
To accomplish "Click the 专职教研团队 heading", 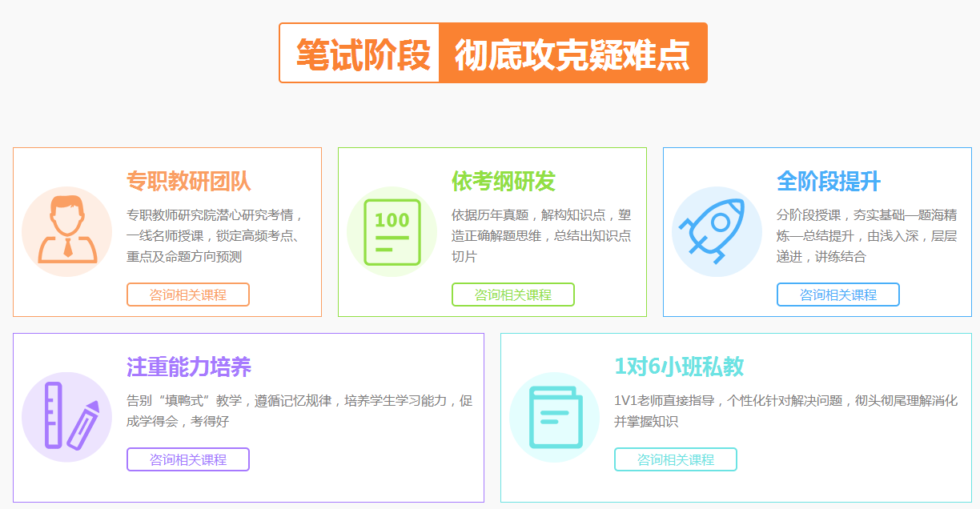I will point(189,181).
